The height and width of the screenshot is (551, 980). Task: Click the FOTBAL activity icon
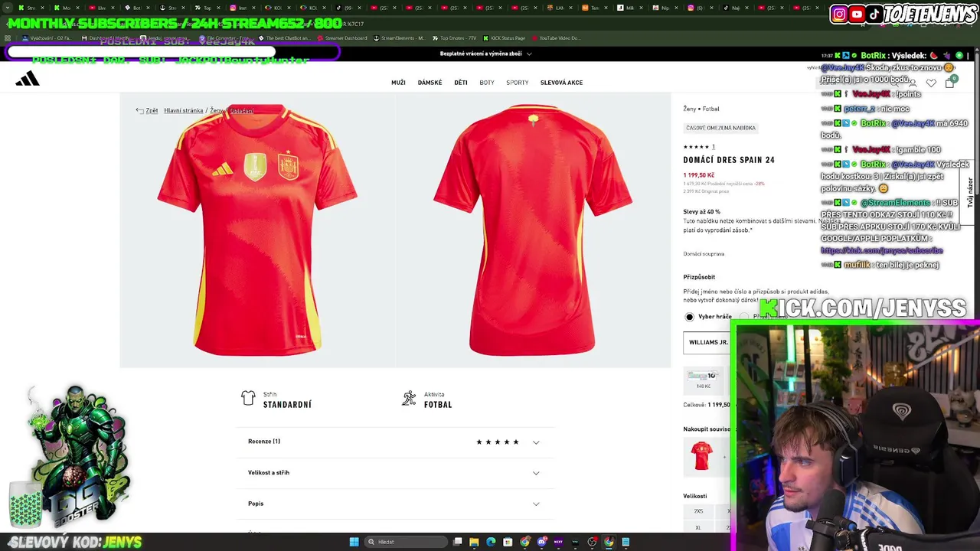(409, 399)
